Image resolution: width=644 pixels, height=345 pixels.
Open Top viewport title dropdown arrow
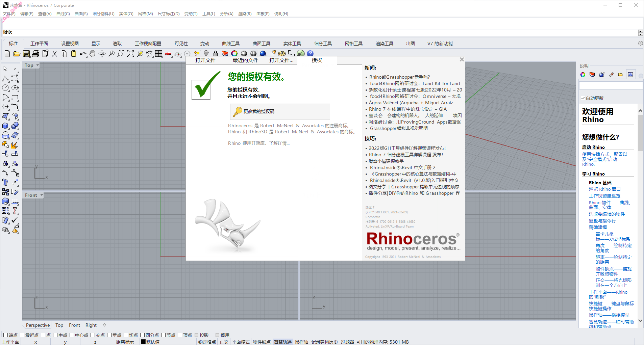coord(38,65)
